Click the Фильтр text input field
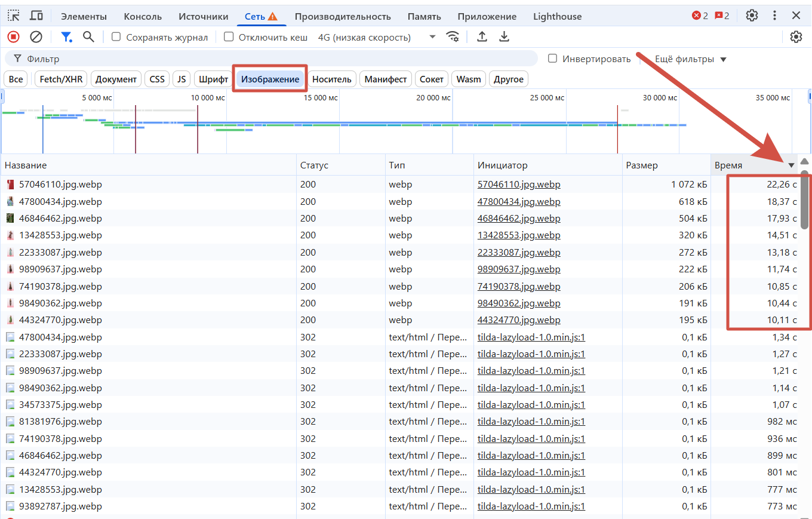 click(275, 59)
